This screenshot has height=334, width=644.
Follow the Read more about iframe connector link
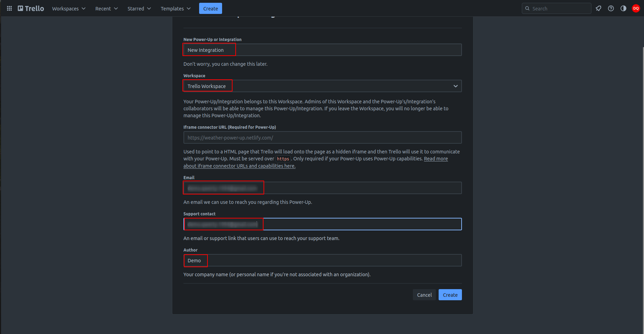pos(435,159)
